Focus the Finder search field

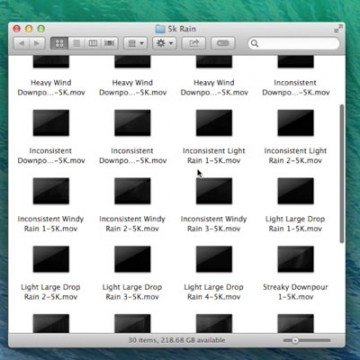(294, 43)
